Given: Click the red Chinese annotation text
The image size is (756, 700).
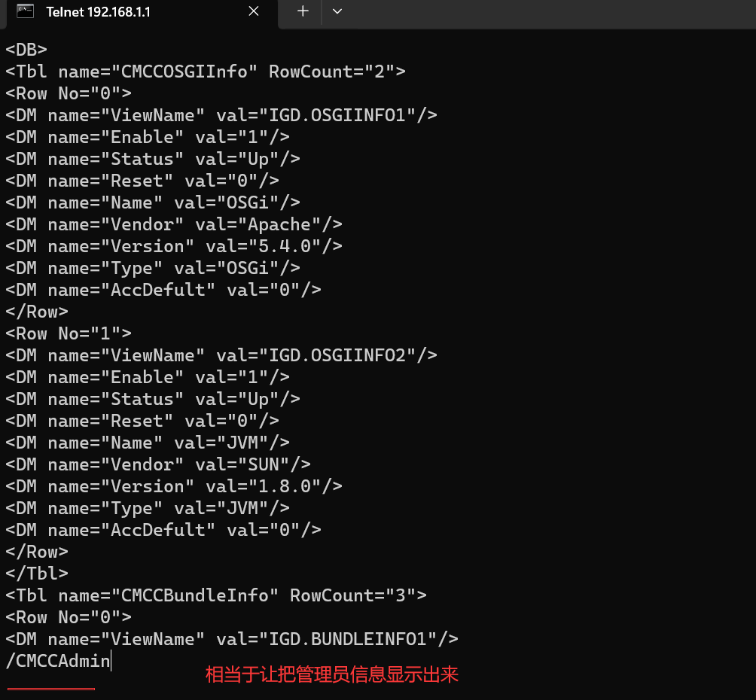Looking at the screenshot, I should coord(332,674).
